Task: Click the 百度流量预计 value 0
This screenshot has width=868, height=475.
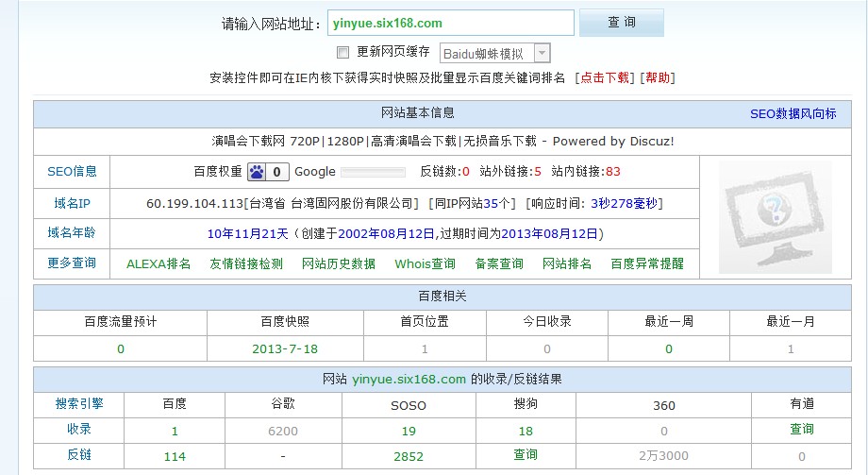Action: coord(121,349)
